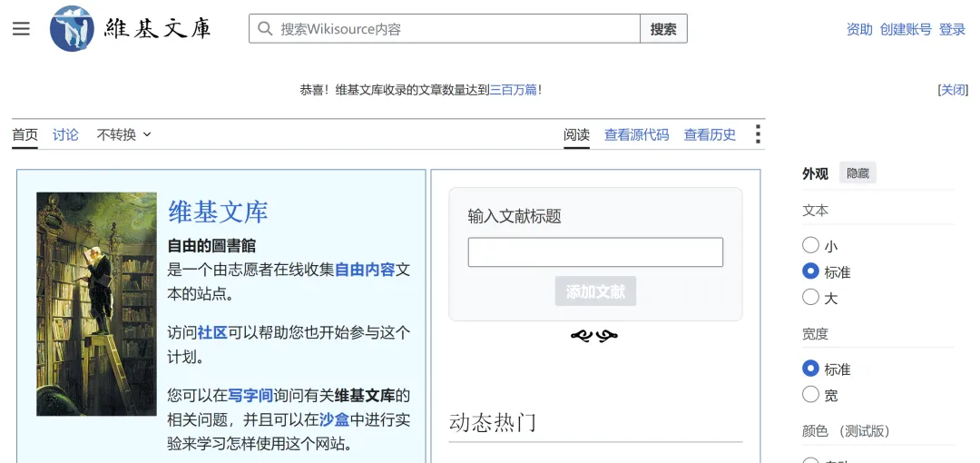980x463 pixels.
Task: Select the 大 text size radio
Action: pos(810,297)
